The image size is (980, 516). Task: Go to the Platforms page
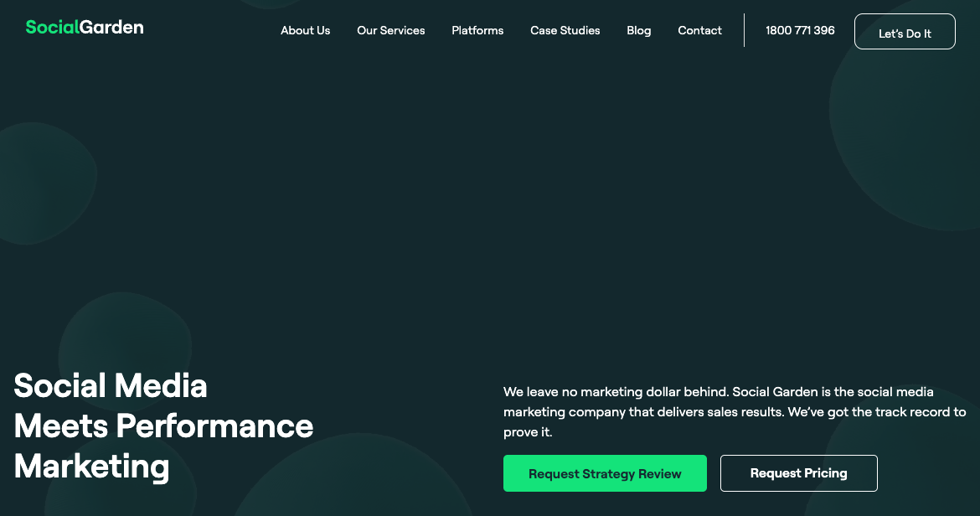click(477, 30)
